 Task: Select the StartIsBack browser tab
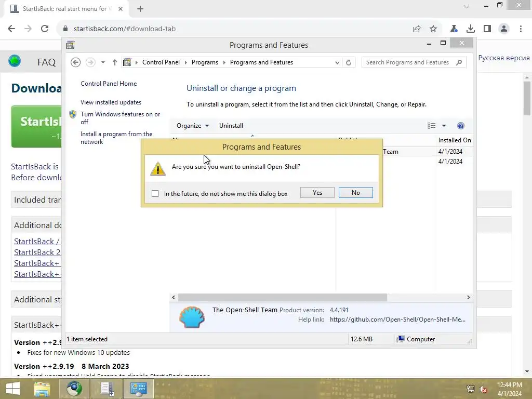tap(66, 9)
